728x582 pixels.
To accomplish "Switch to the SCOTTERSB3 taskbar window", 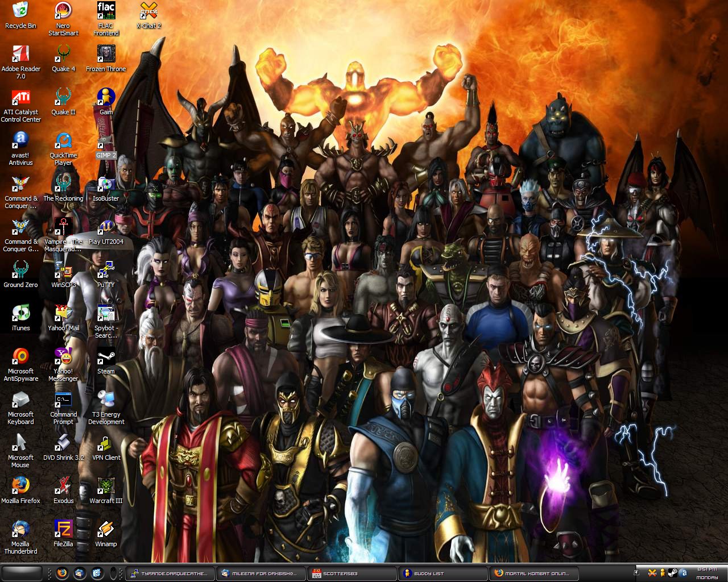I will pyautogui.click(x=353, y=573).
